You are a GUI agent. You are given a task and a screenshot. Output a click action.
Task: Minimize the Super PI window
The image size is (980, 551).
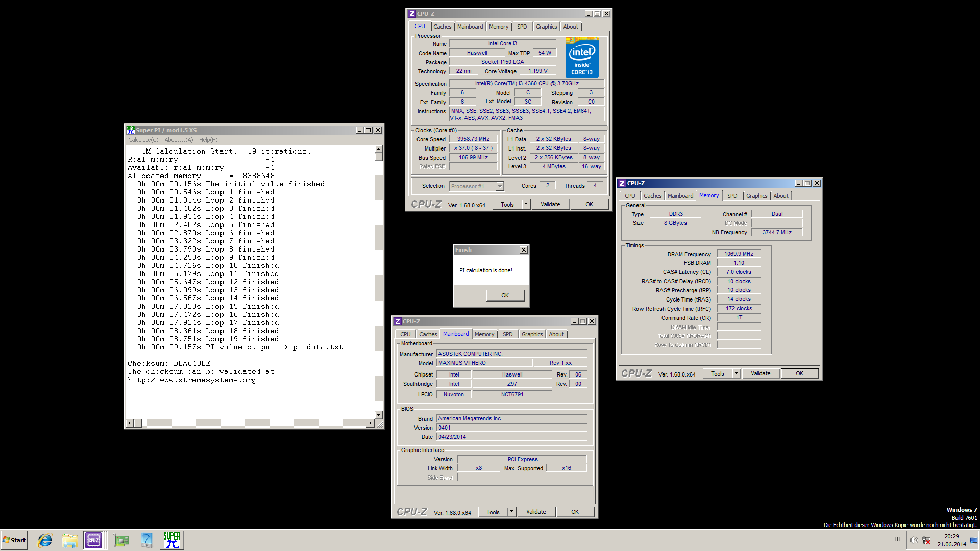point(360,130)
